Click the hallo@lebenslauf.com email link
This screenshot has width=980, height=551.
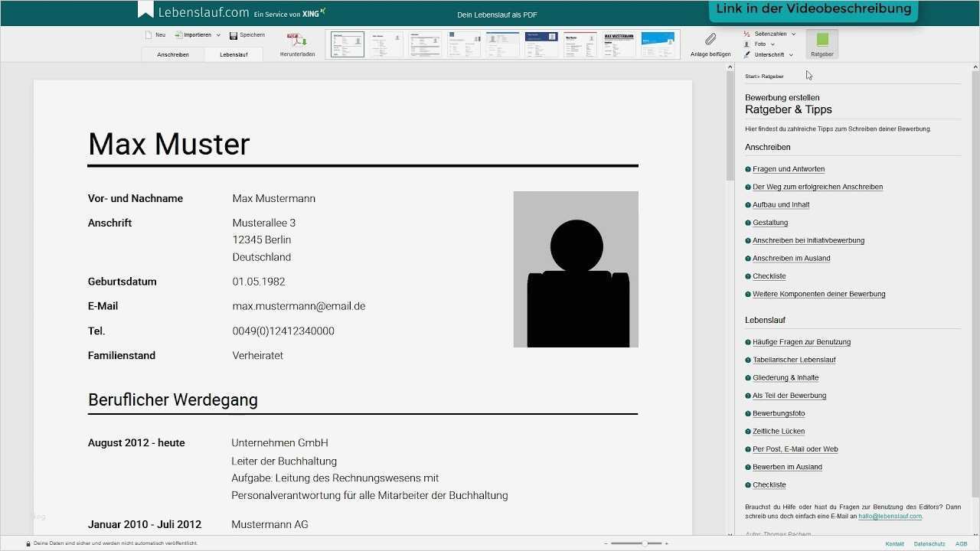[890, 517]
